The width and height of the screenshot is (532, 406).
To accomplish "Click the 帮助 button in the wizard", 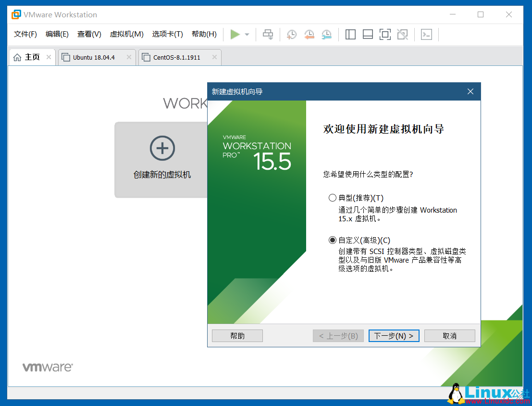I will pyautogui.click(x=237, y=335).
